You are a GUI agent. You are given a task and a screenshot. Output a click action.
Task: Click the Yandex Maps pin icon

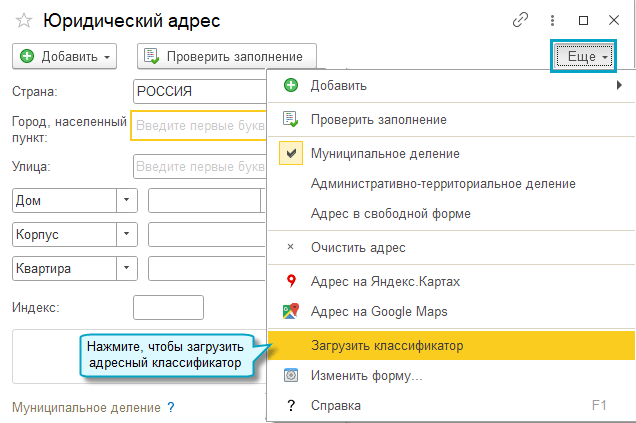[x=291, y=282]
